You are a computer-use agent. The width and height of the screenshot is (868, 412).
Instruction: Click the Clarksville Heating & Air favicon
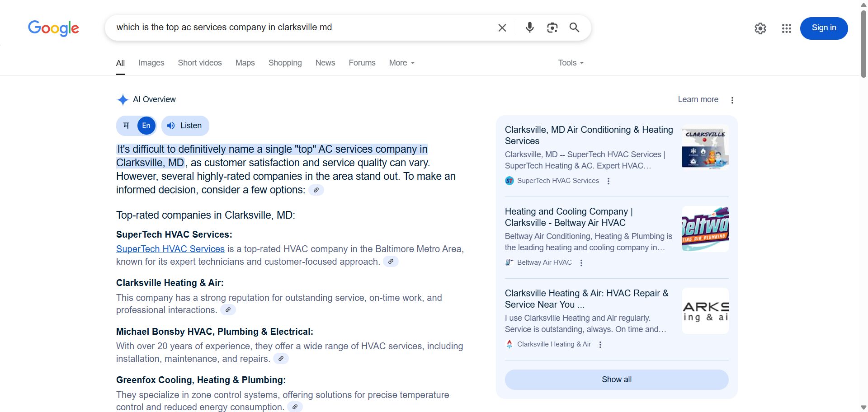point(509,344)
